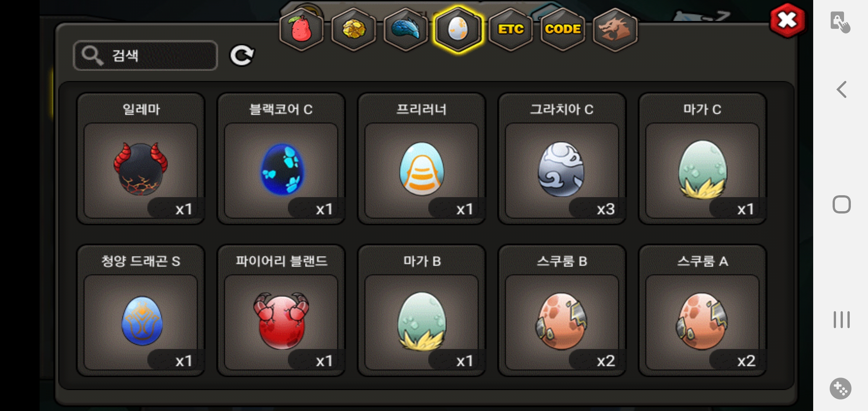
Task: Switch to the gold nugget category tab
Action: click(x=354, y=29)
